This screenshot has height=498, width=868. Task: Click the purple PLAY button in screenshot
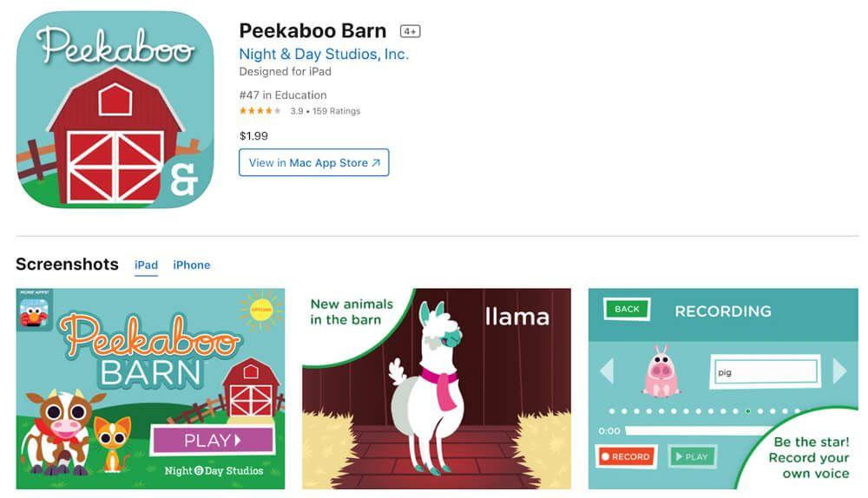[x=213, y=441]
